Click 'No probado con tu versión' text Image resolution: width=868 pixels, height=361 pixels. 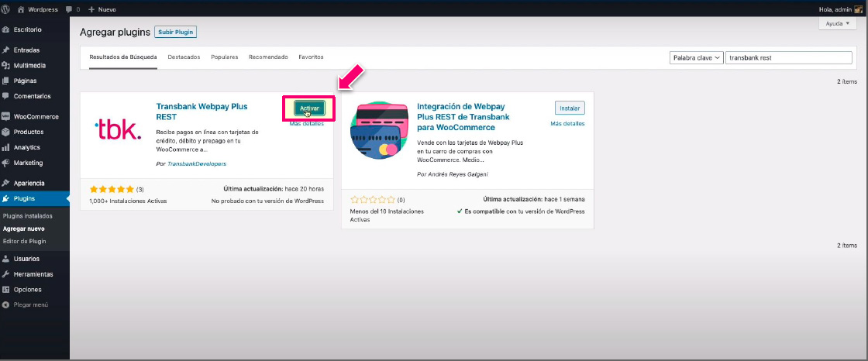tap(268, 201)
